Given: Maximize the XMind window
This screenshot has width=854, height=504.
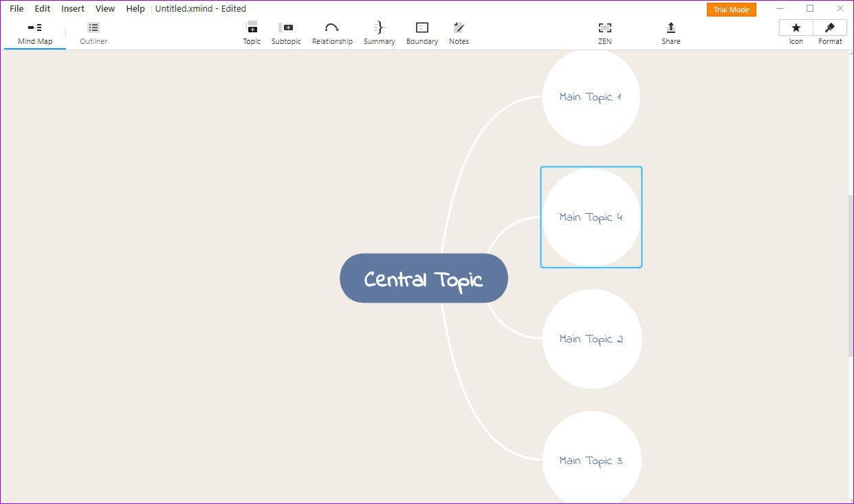Looking at the screenshot, I should [810, 9].
